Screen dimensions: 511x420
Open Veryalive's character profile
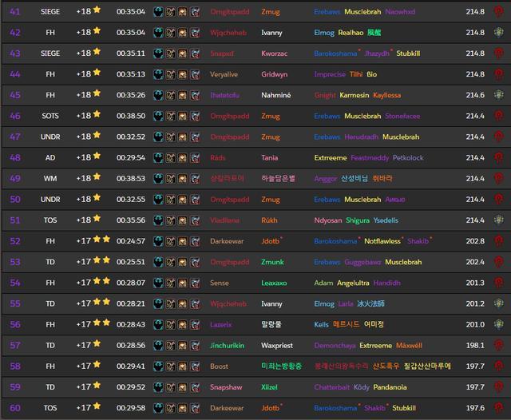pyautogui.click(x=224, y=74)
